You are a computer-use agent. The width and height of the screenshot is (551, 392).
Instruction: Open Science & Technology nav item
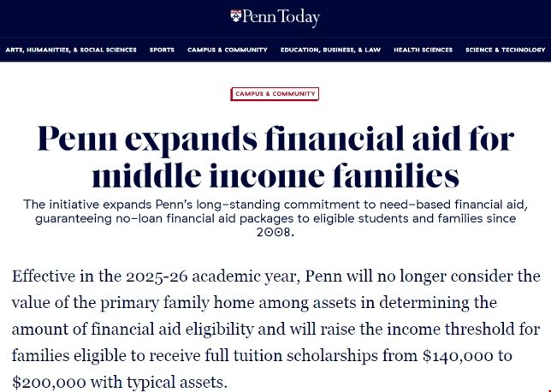[505, 50]
